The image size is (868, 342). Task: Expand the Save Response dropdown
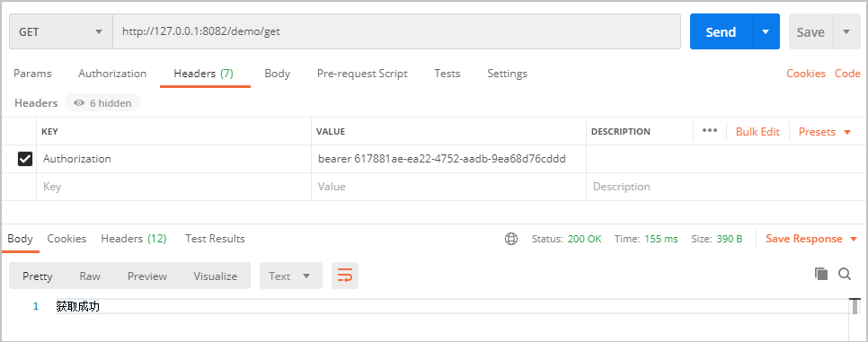pyautogui.click(x=811, y=239)
